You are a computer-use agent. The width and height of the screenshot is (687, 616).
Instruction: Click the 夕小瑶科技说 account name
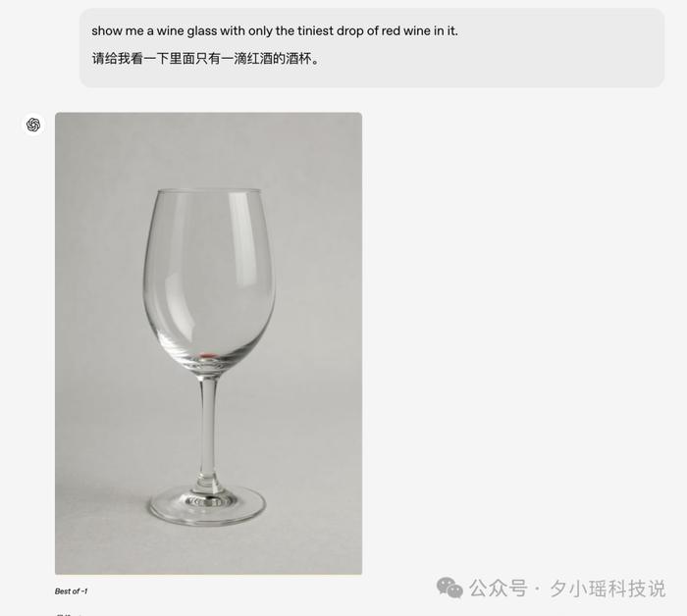pos(608,589)
